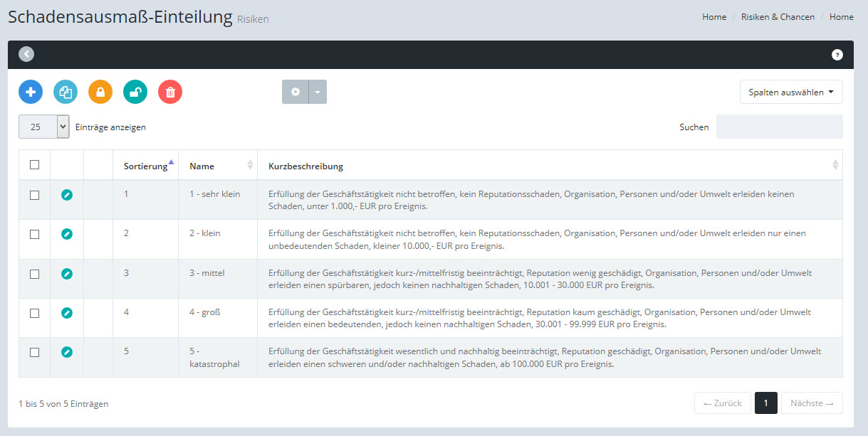Expand the entries-per-page selector showing 25
The height and width of the screenshot is (436, 868).
44,127
